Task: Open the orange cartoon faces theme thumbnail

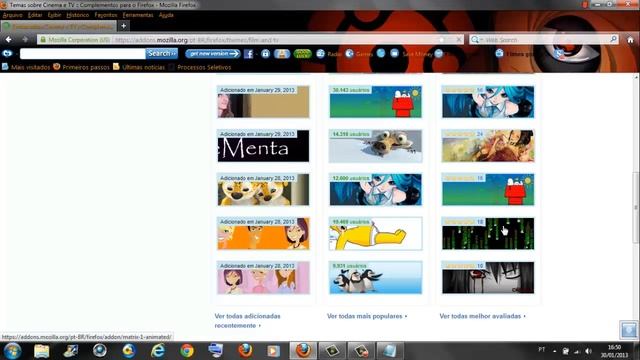Action: tap(263, 233)
